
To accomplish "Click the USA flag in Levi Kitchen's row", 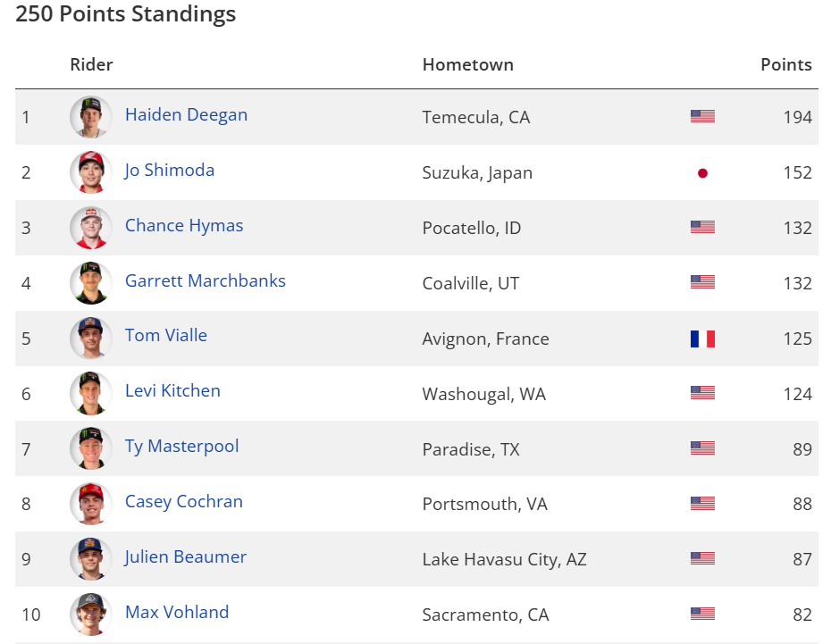I will point(702,393).
